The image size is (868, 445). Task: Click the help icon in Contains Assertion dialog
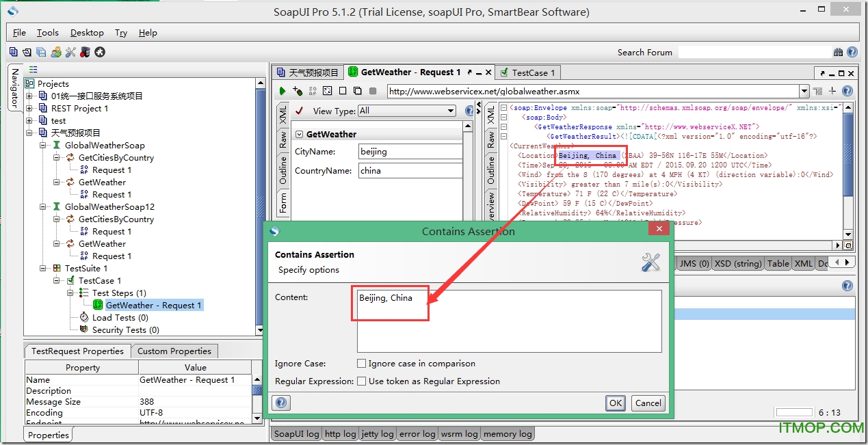click(281, 403)
